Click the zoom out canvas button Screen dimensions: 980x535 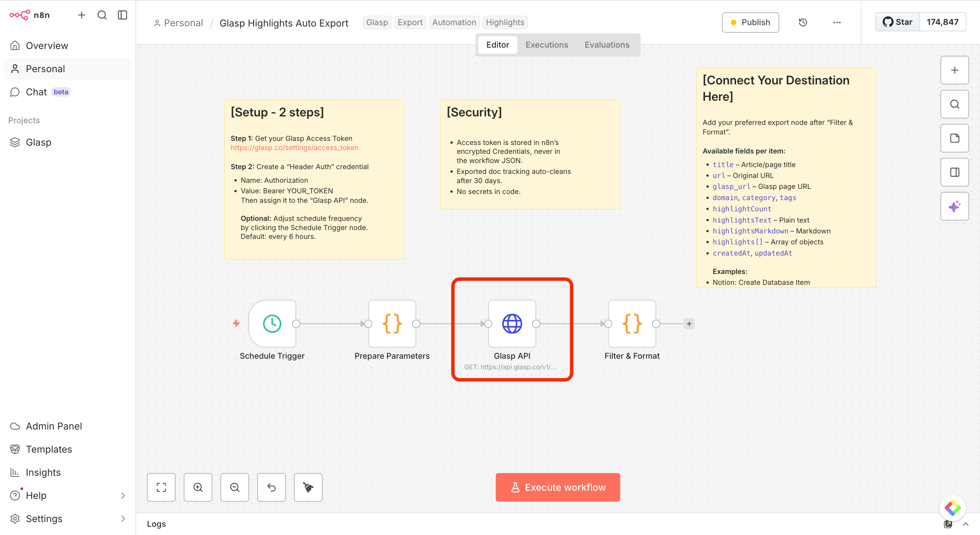[235, 487]
